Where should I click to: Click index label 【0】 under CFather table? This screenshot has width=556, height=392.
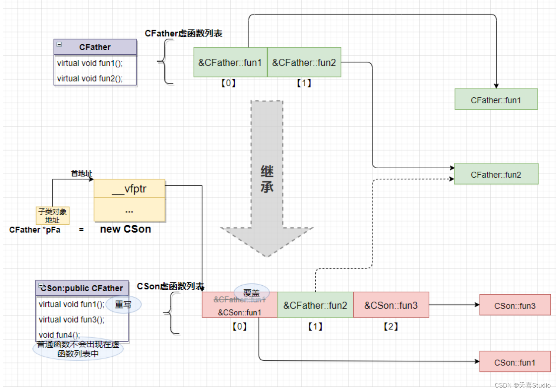tap(229, 83)
